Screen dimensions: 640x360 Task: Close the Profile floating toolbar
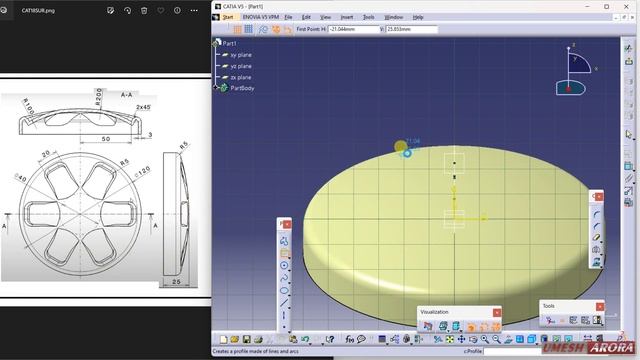click(x=287, y=224)
